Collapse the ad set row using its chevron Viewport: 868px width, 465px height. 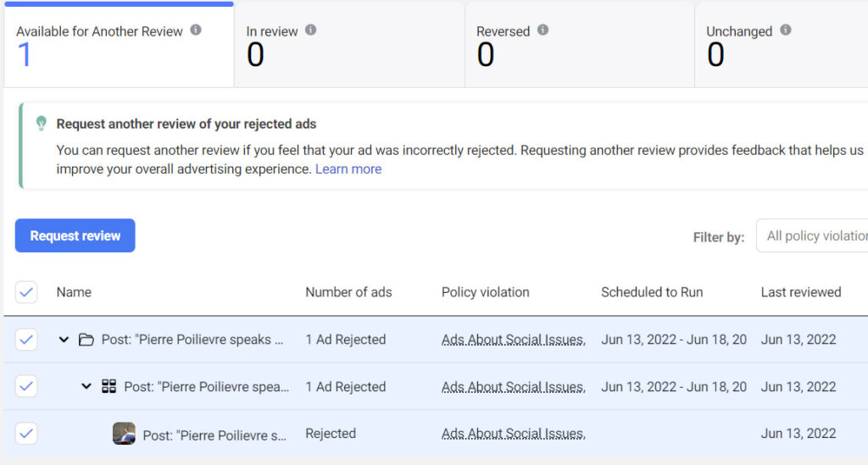(x=86, y=386)
